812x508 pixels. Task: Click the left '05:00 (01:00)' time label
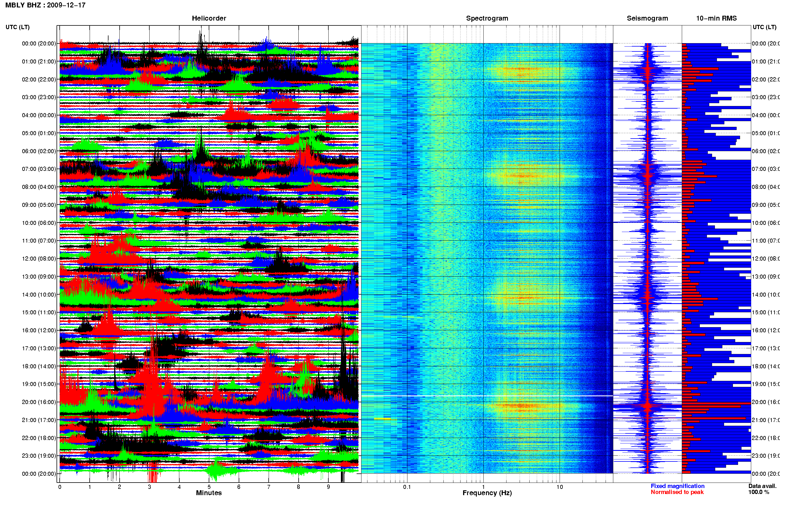[39, 133]
